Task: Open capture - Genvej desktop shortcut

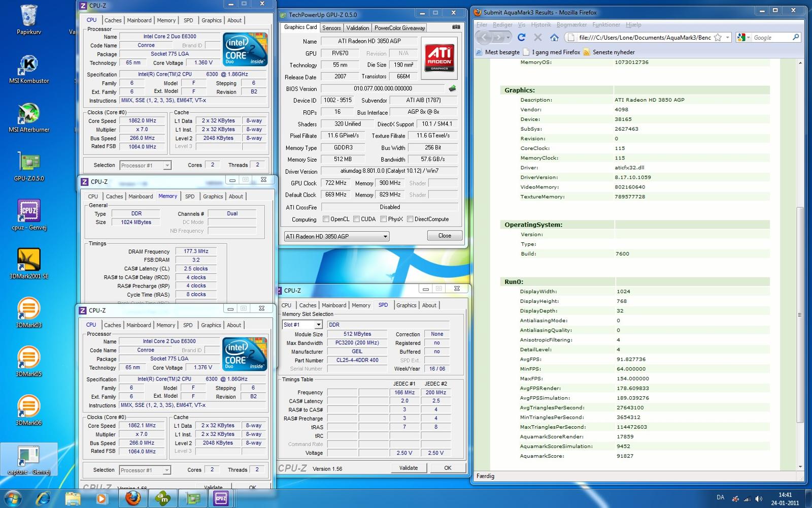Action: point(29,460)
